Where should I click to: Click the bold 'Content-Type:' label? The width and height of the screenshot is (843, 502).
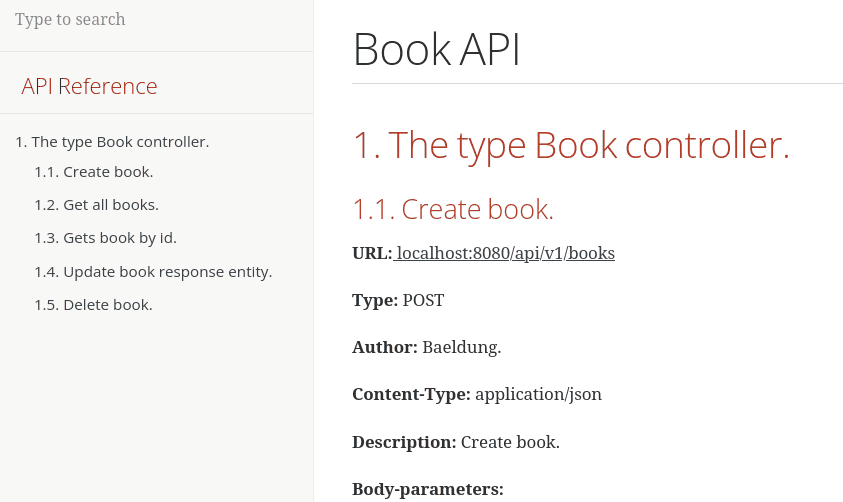coord(411,394)
